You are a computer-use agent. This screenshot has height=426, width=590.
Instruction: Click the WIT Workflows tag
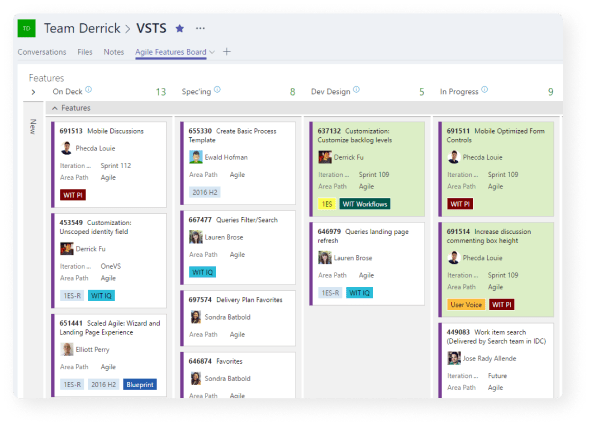coord(365,204)
